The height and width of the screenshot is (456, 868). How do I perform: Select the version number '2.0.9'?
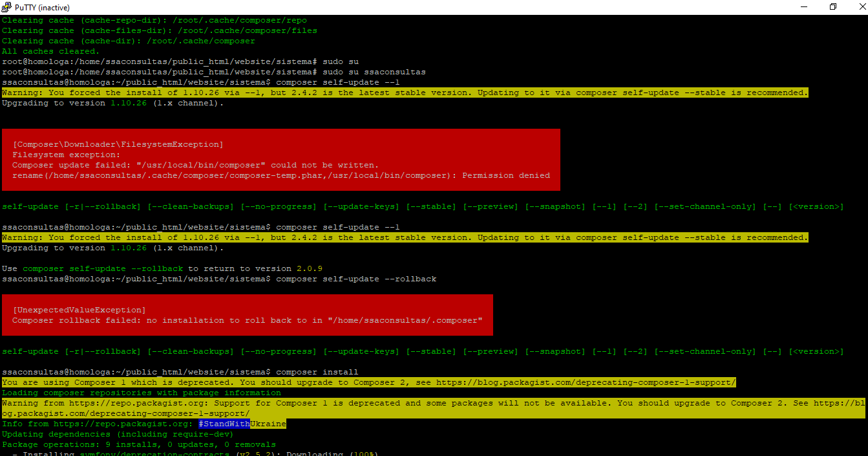coord(310,268)
